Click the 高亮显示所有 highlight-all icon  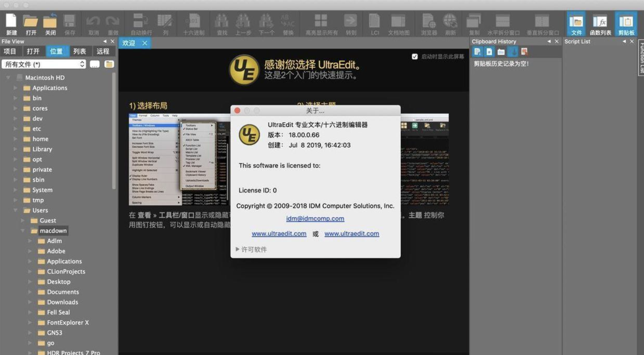click(x=321, y=21)
